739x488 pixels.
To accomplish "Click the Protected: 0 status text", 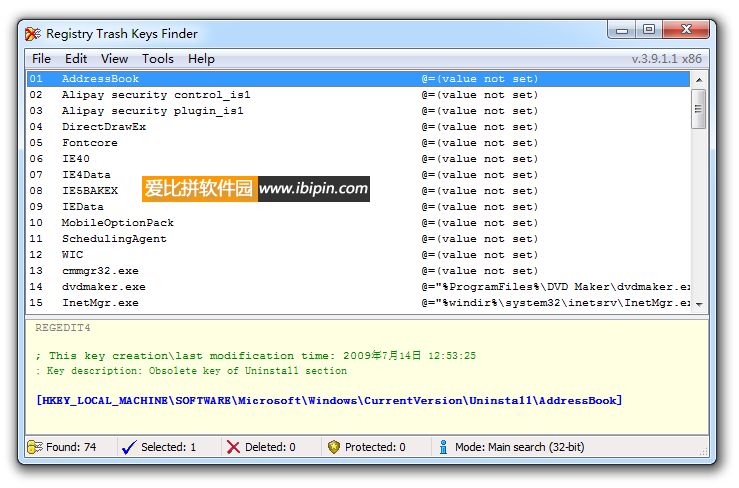I will pyautogui.click(x=375, y=447).
